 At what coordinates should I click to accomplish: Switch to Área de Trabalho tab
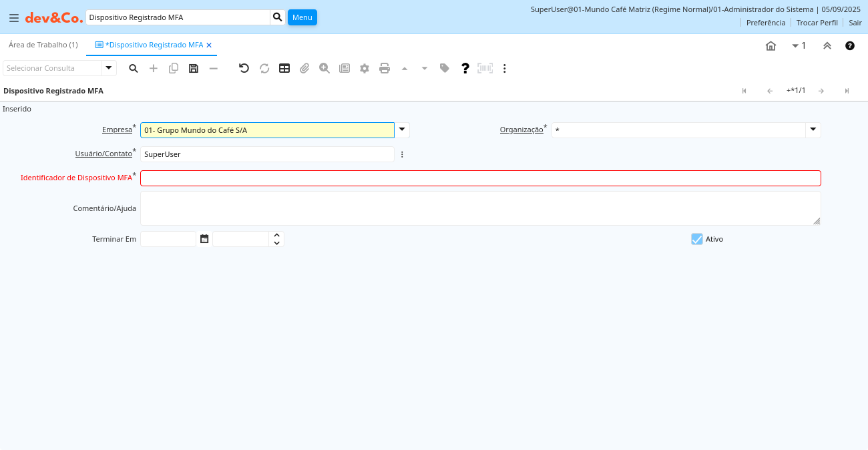43,45
